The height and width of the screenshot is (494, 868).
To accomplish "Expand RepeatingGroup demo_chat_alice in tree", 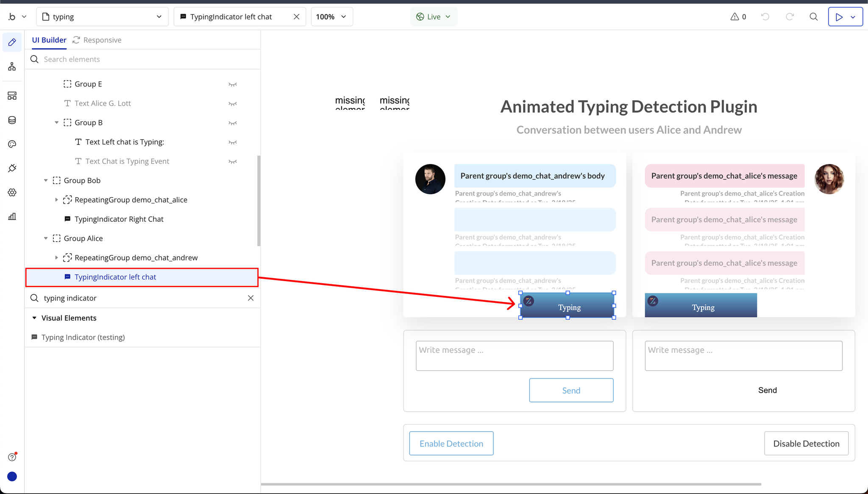I will (56, 200).
